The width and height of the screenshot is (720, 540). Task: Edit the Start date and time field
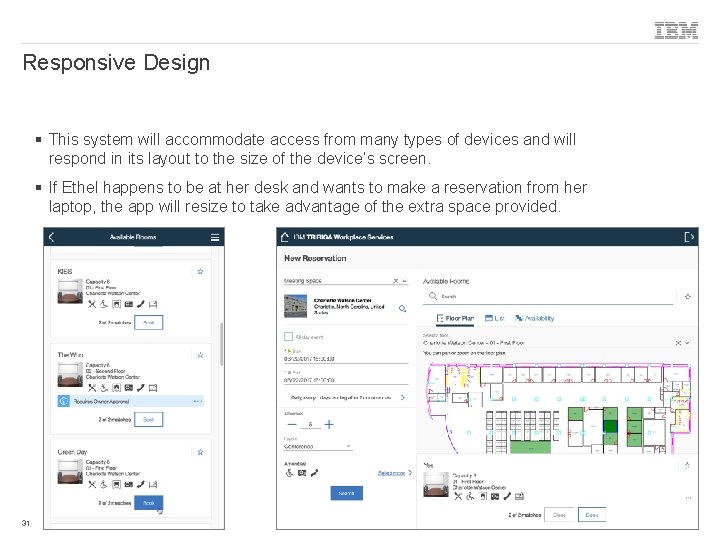[346, 359]
